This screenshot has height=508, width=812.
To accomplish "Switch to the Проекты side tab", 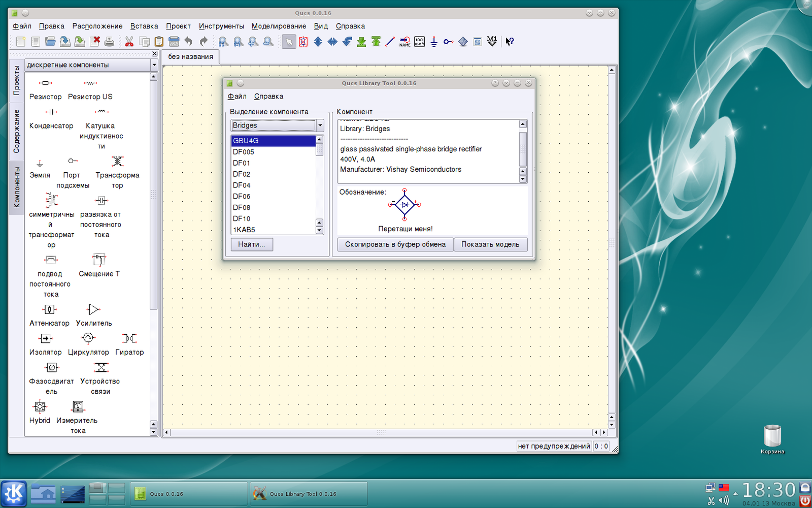I will 16,80.
